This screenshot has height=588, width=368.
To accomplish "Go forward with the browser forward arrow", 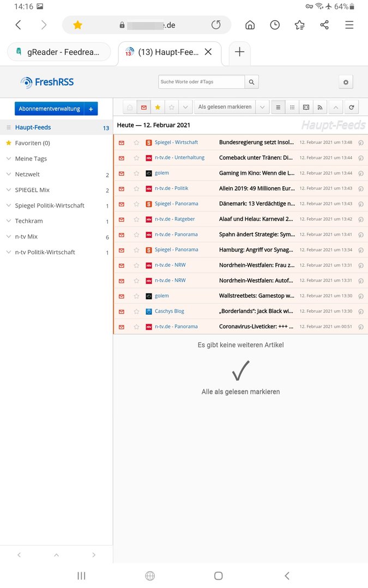I will pyautogui.click(x=44, y=25).
